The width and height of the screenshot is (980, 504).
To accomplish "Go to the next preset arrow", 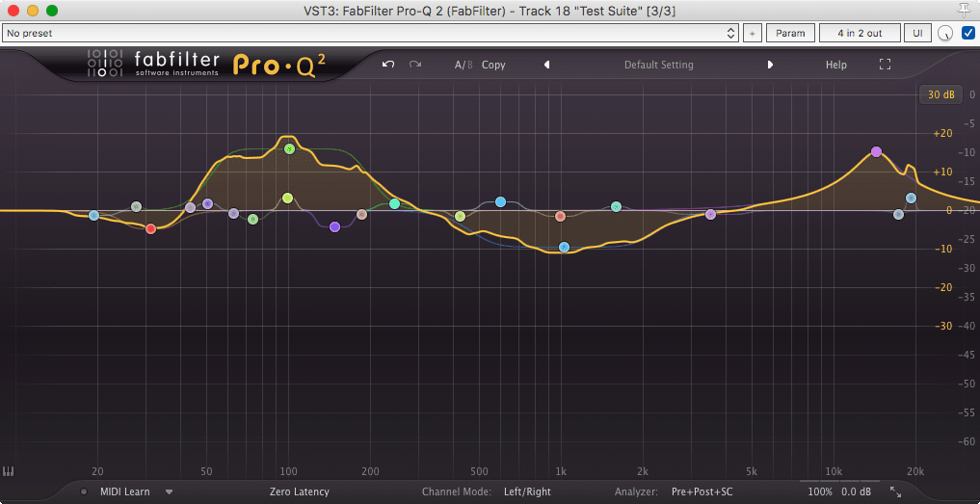I will (770, 65).
